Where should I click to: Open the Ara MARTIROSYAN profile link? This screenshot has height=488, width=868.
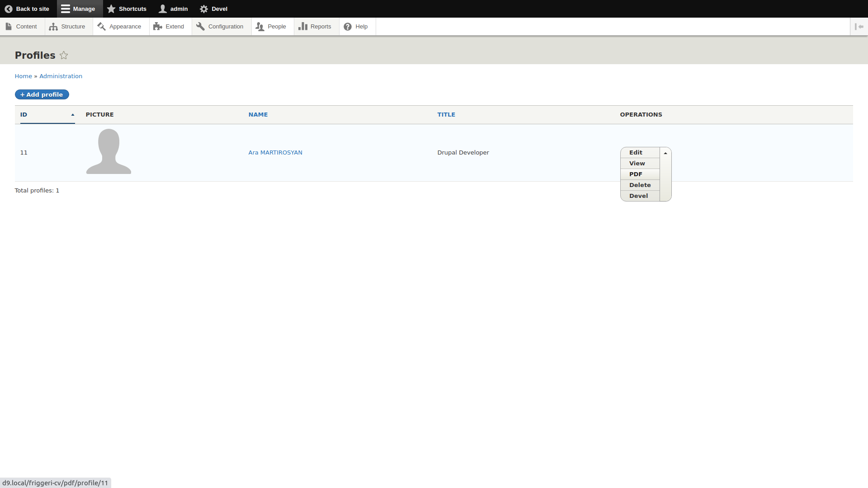click(x=275, y=152)
